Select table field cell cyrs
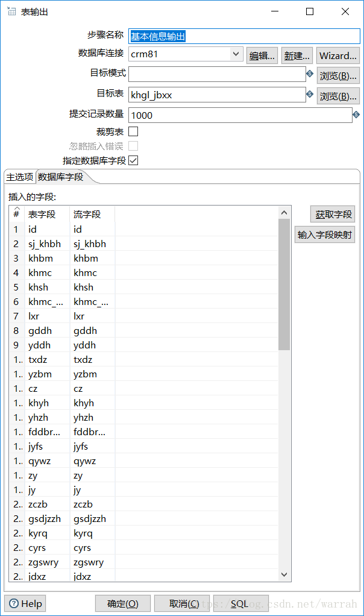Viewport: 364px width, 616px height. [x=47, y=548]
